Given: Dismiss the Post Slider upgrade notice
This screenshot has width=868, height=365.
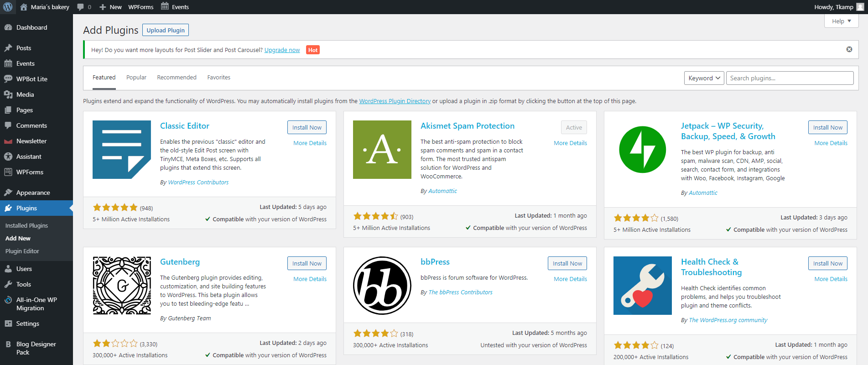Looking at the screenshot, I should (849, 49).
